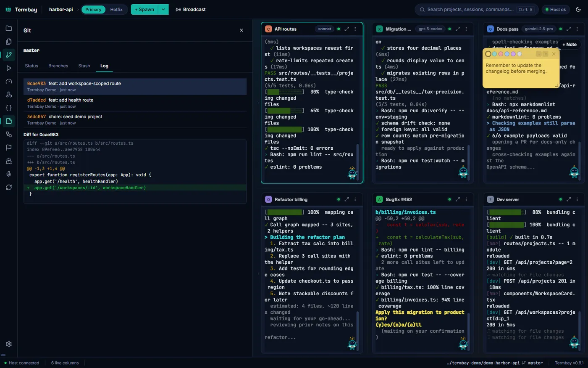Open the flag sidebar icon
This screenshot has height=368, width=588.
(x=9, y=148)
